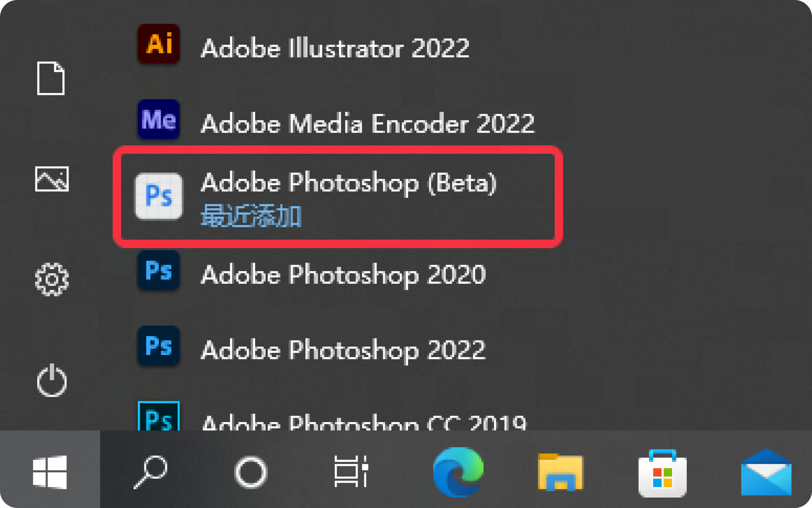The width and height of the screenshot is (812, 508).
Task: Click the Adobe Media Encoder Me icon
Action: click(158, 120)
